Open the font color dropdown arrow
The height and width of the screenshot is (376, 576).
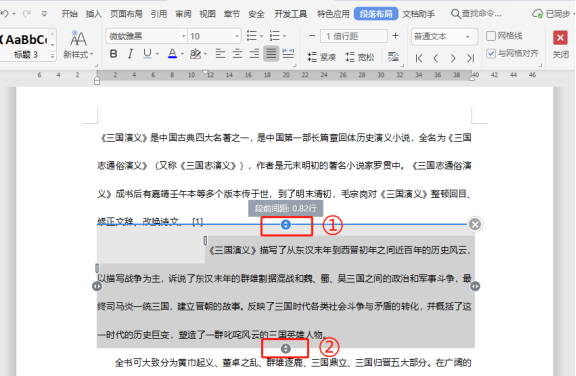182,54
